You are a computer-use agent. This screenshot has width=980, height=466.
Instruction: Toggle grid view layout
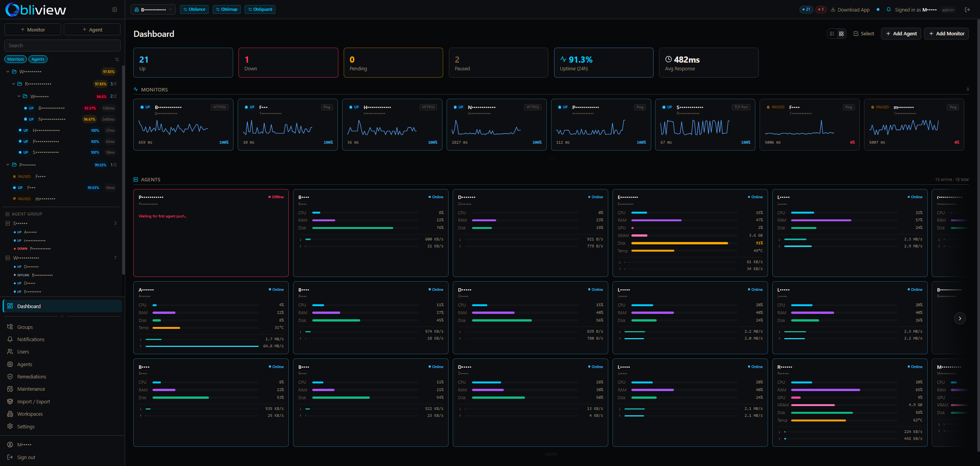(841, 34)
